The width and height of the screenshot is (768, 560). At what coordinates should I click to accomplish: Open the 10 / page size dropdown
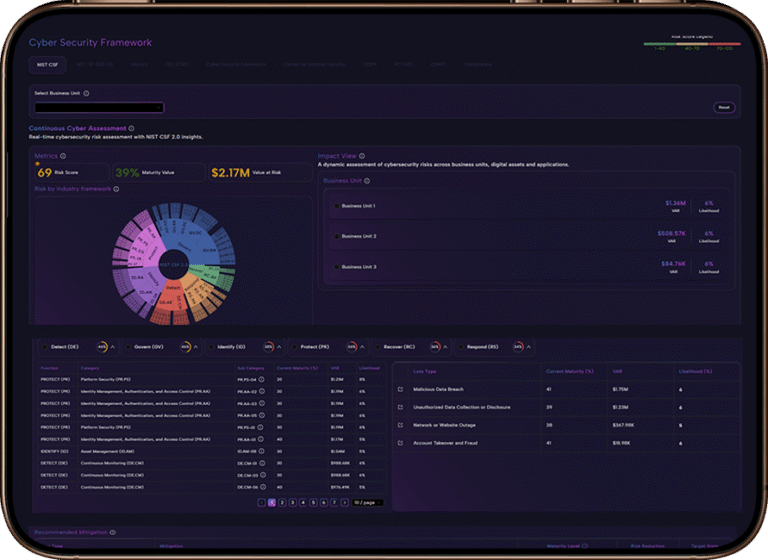[367, 502]
